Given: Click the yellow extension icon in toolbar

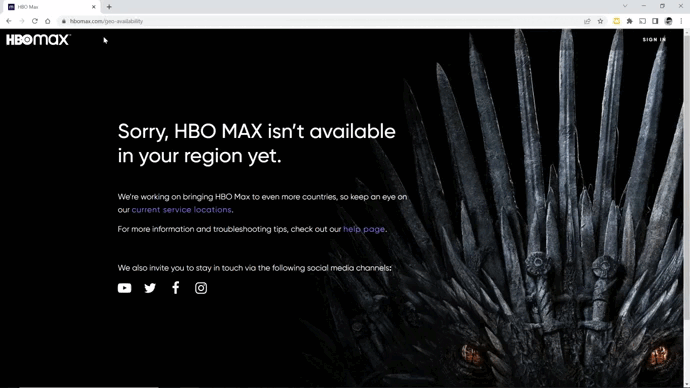Looking at the screenshot, I should pyautogui.click(x=617, y=21).
